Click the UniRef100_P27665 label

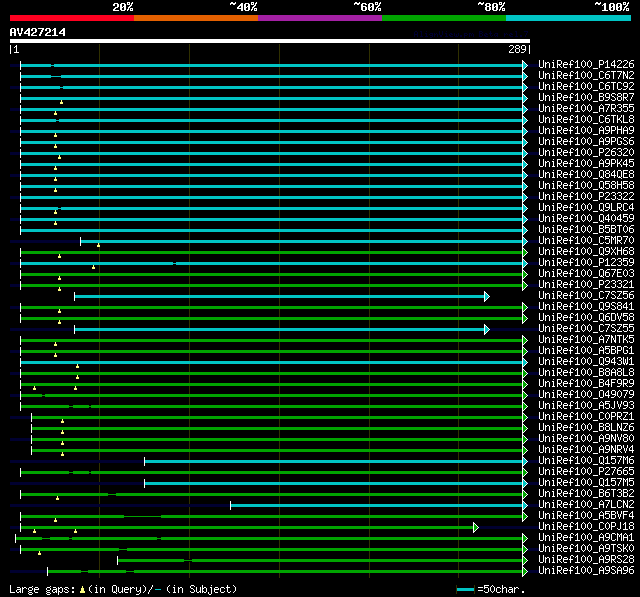586,472
